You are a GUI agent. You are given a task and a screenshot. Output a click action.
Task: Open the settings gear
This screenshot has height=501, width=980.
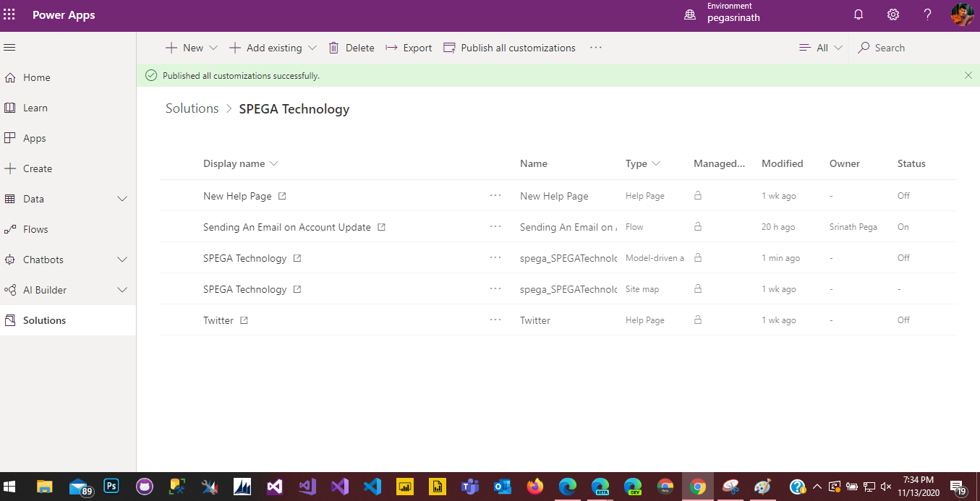pos(892,14)
